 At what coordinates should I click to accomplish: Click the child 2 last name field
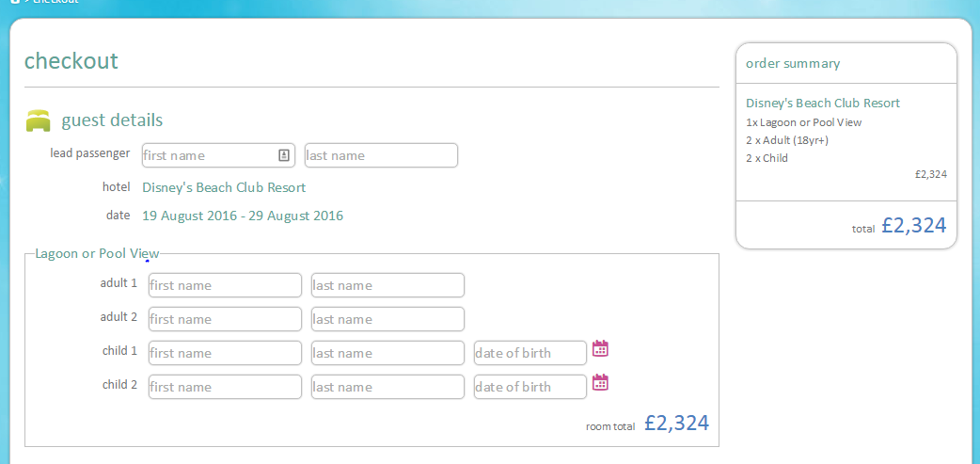click(387, 387)
